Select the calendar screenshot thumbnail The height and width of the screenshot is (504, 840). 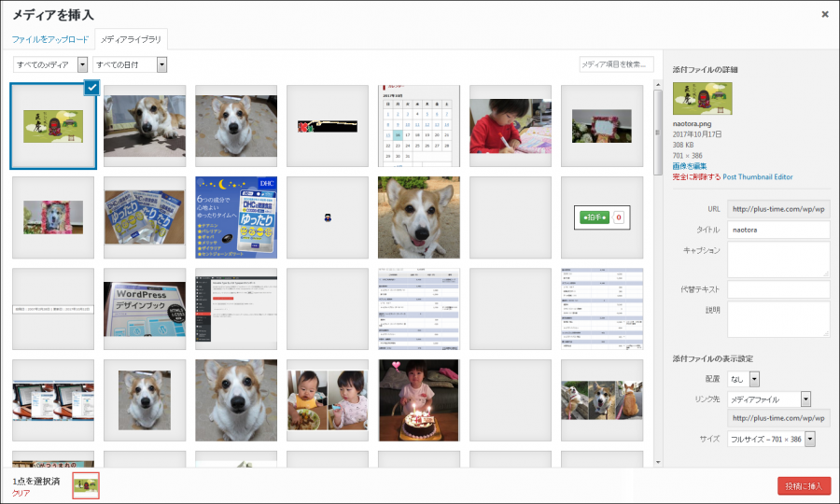point(419,125)
